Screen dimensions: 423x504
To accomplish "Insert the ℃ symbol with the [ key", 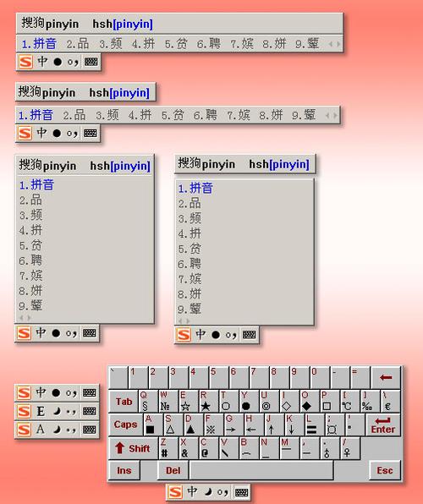I will point(350,401).
